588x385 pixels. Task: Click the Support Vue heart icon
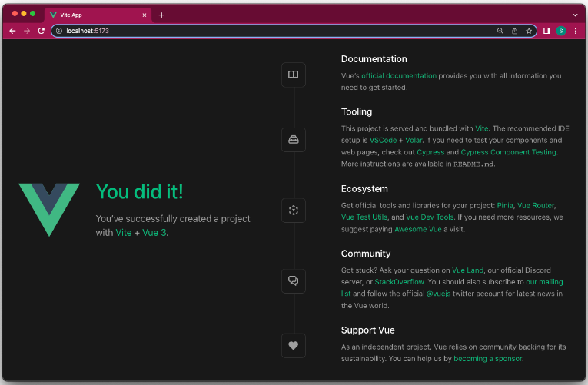click(x=294, y=345)
